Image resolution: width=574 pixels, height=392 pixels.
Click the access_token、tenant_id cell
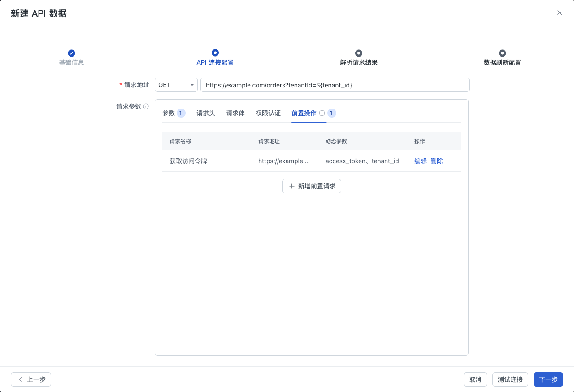pyautogui.click(x=362, y=161)
